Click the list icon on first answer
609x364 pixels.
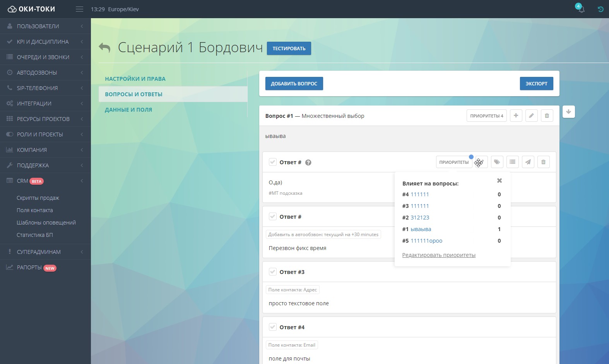click(x=512, y=162)
